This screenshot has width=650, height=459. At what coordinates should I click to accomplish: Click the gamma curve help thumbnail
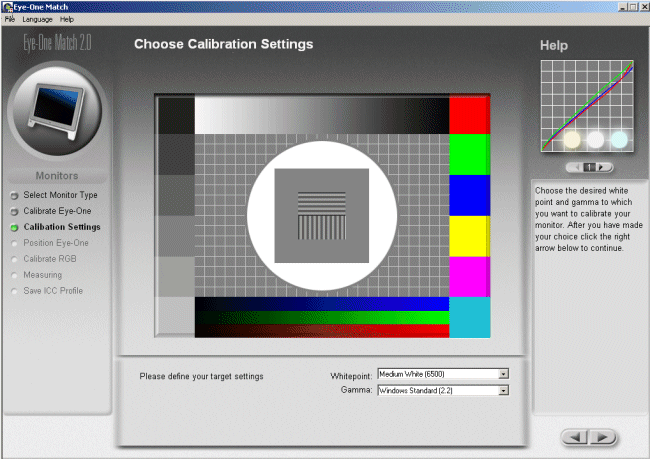(x=587, y=106)
